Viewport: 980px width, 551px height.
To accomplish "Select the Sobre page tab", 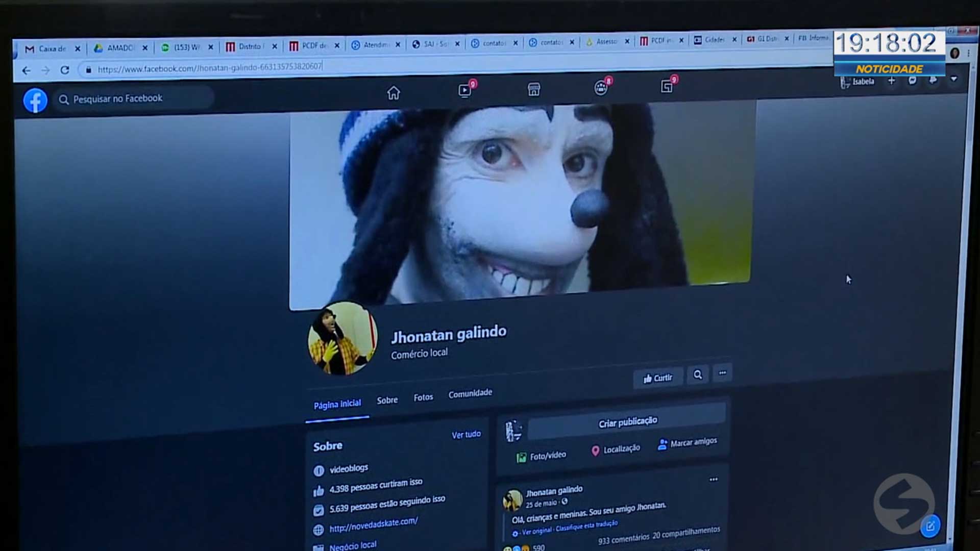I will tap(387, 400).
